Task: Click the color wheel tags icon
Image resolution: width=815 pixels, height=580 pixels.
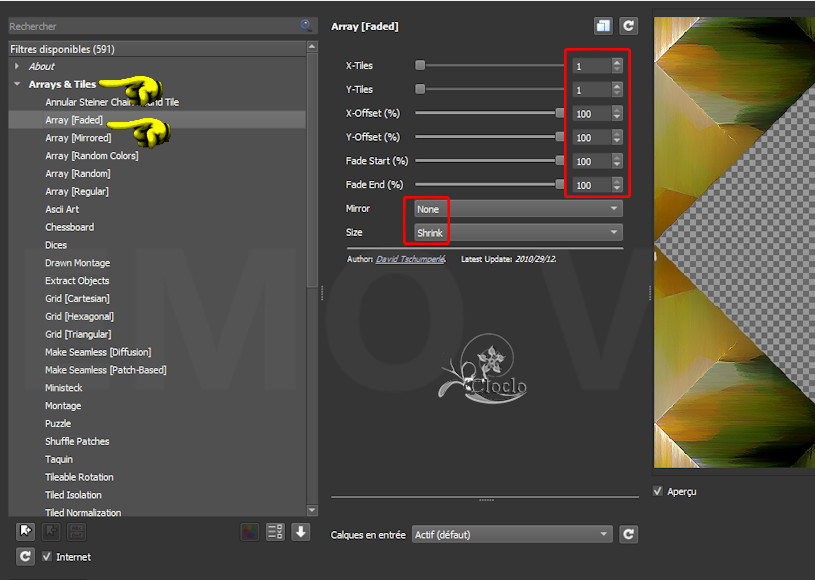Action: click(250, 532)
